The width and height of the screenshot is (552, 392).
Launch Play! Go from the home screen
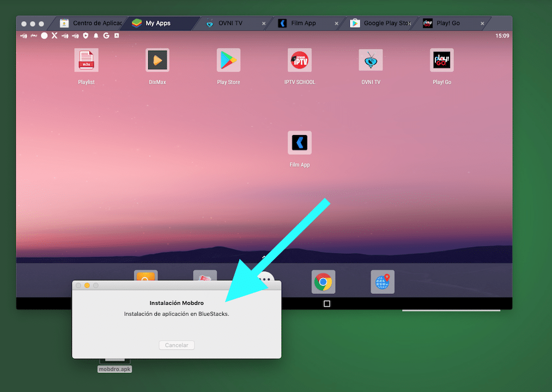coord(441,60)
